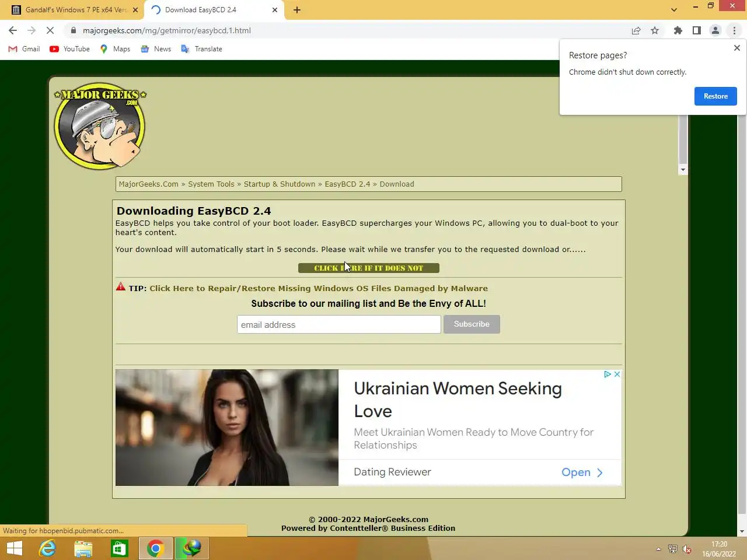Open System Tools breadcrumb link

(211, 184)
